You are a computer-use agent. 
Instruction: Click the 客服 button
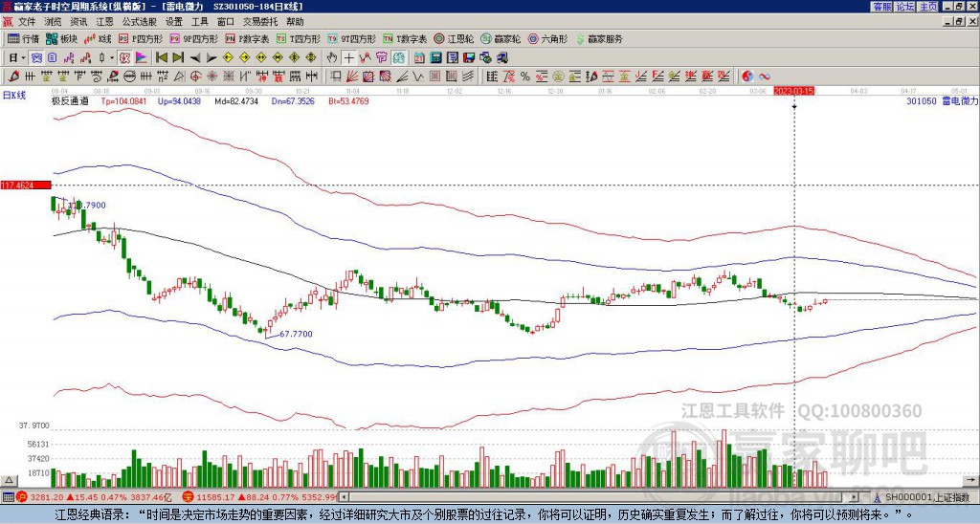pos(881,7)
